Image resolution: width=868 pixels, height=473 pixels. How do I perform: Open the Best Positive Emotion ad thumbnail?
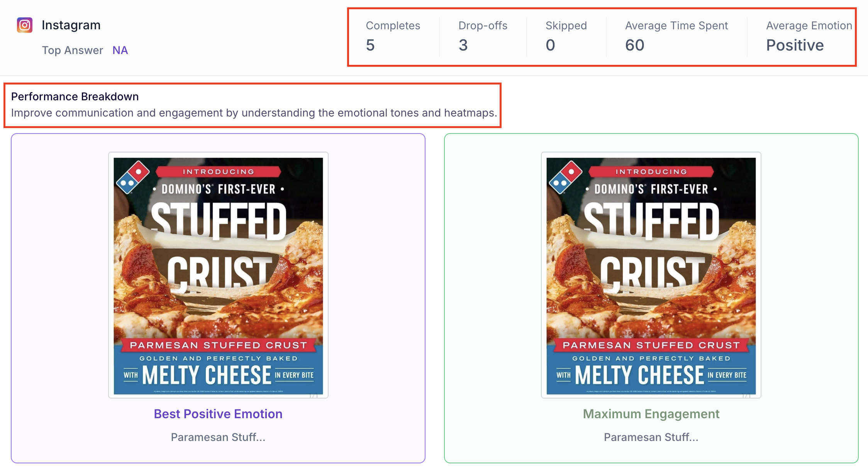point(218,275)
